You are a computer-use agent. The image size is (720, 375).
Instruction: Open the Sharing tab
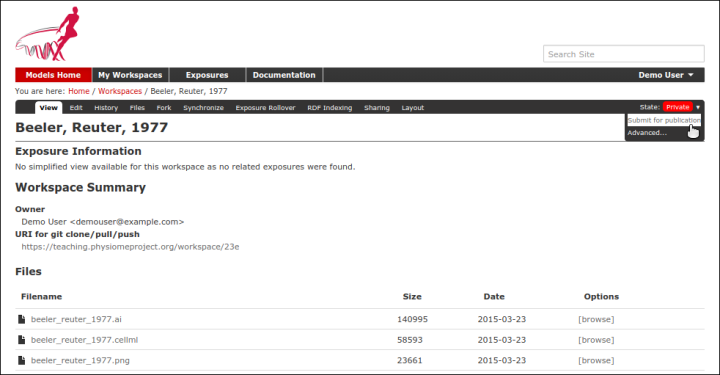pos(377,108)
